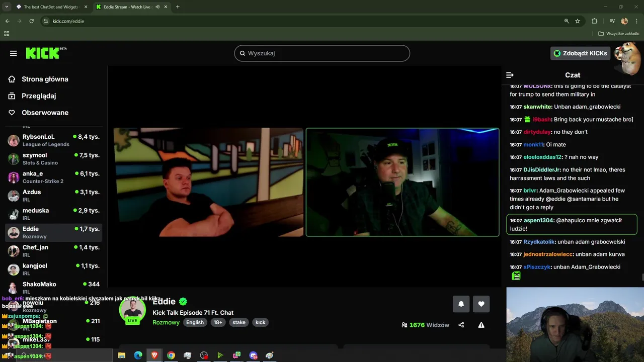Bookmark page with the star icon
The height and width of the screenshot is (362, 644).
[x=578, y=21]
